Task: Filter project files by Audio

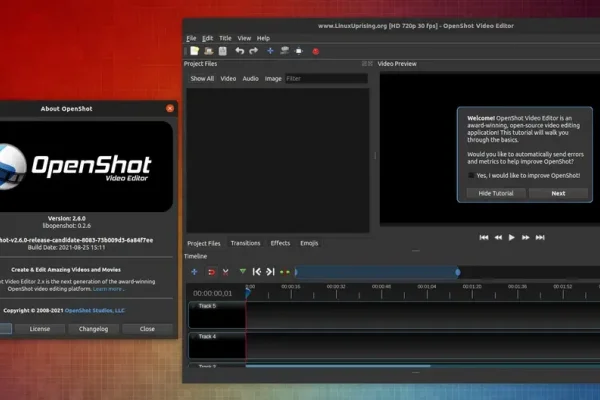Action: 251,78
